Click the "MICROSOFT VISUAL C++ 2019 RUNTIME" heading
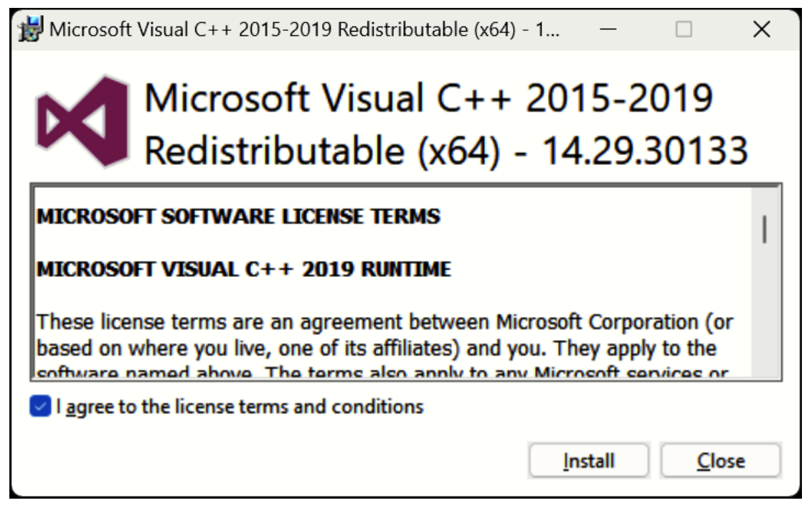This screenshot has height=508, width=812. click(x=244, y=269)
